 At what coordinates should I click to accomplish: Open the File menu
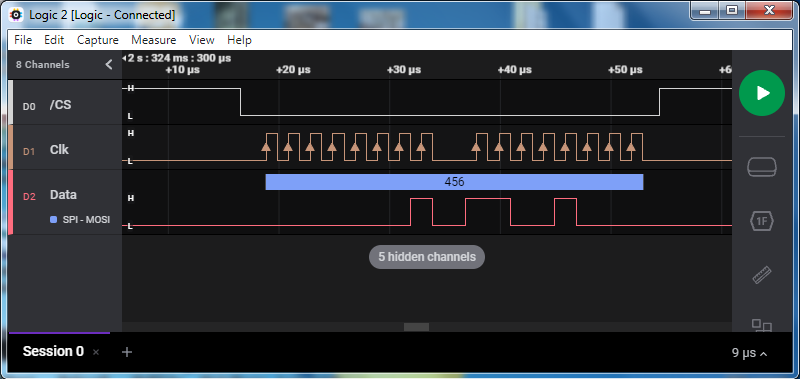23,40
